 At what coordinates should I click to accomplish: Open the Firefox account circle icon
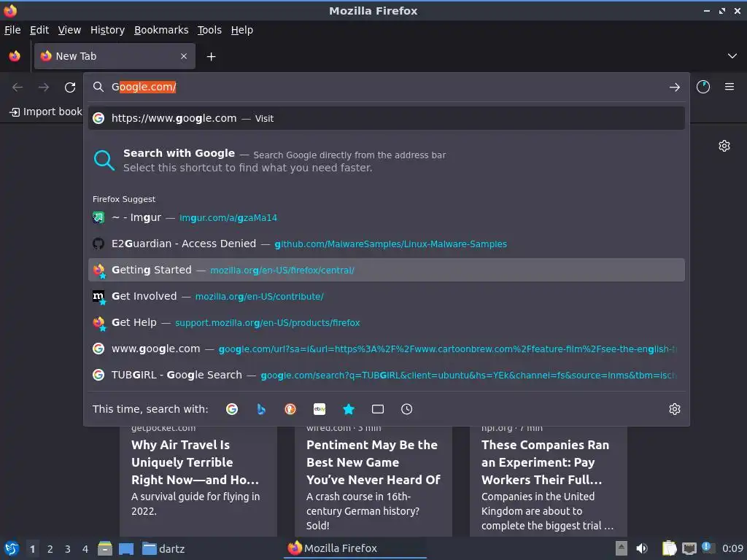(x=703, y=87)
